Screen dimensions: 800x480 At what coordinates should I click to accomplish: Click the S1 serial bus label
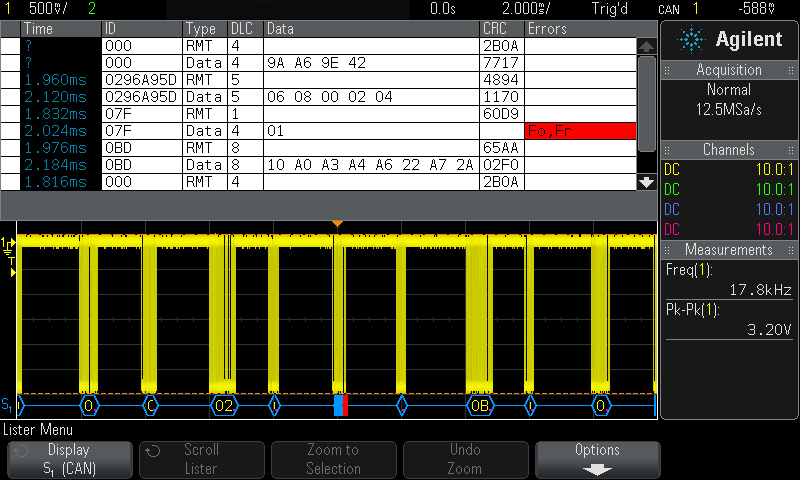(8, 405)
